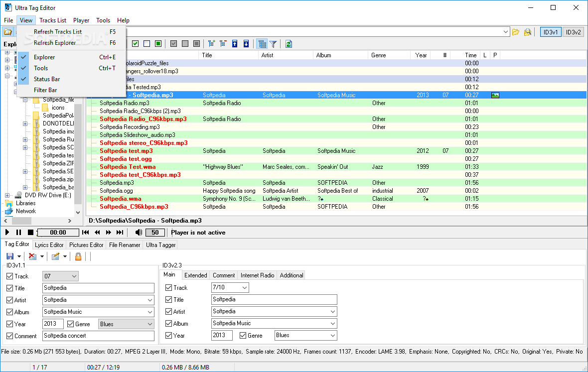
Task: Uncheck the ID3v1.1 Genre checkbox
Action: tap(70, 324)
